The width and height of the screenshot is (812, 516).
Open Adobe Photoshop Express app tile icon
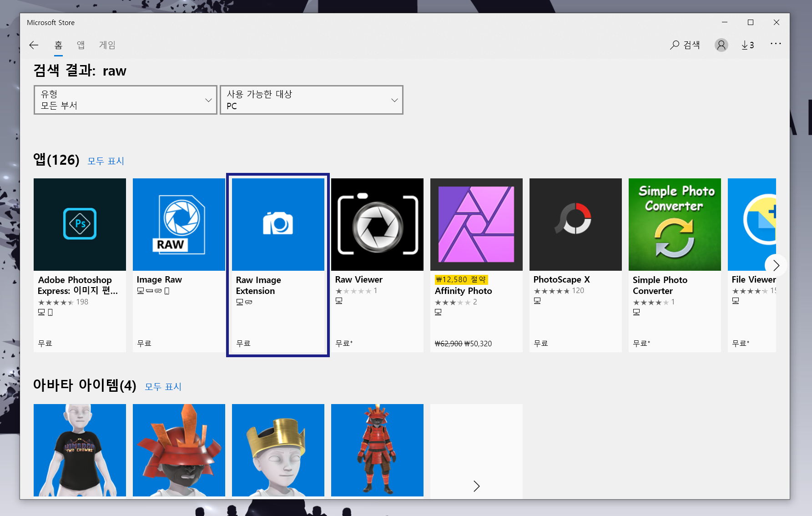[x=80, y=224]
